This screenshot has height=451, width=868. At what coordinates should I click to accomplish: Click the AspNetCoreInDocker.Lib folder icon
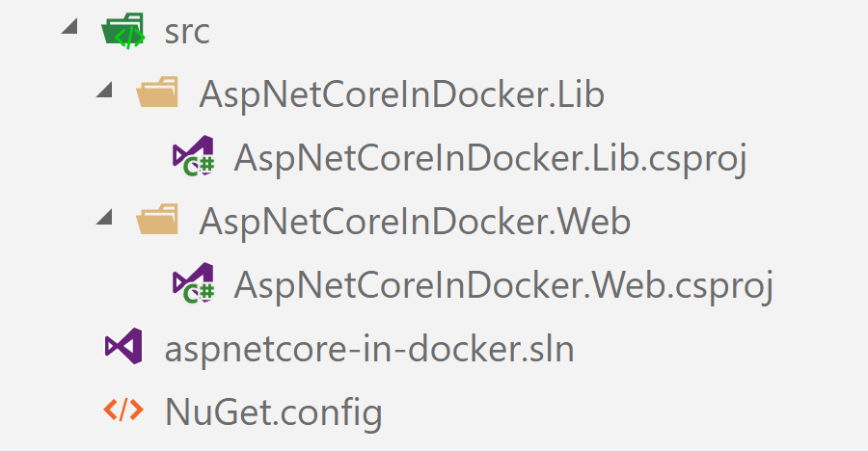click(157, 93)
